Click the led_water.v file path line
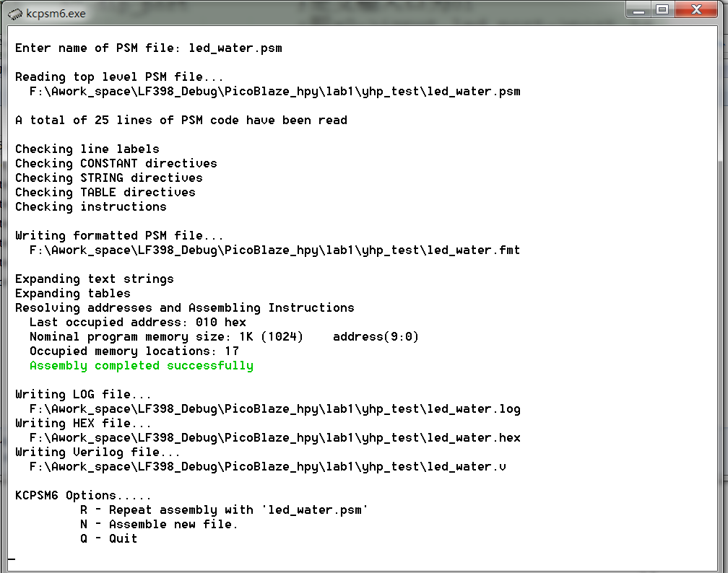Screen dimensions: 728x573 (x=268, y=466)
